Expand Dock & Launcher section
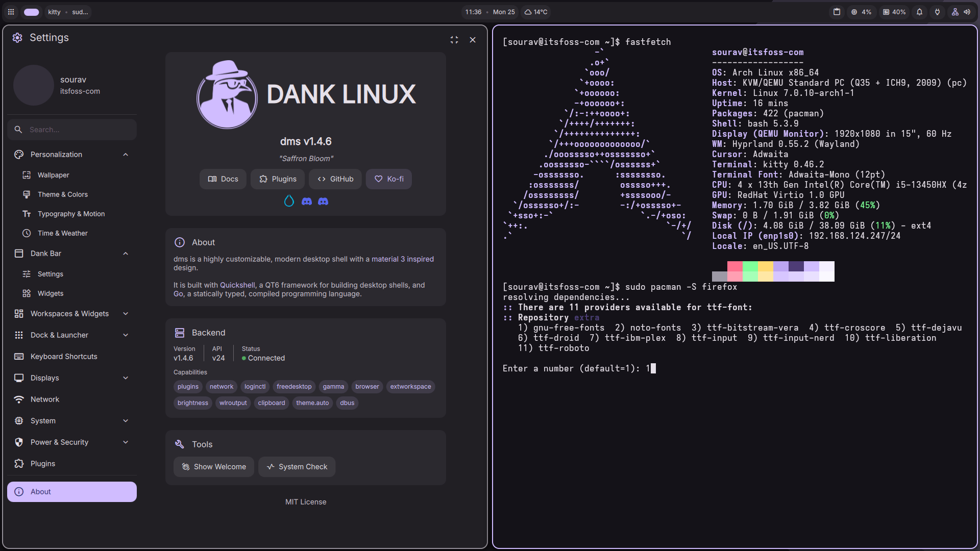Screen dimensions: 980x551 point(126,335)
